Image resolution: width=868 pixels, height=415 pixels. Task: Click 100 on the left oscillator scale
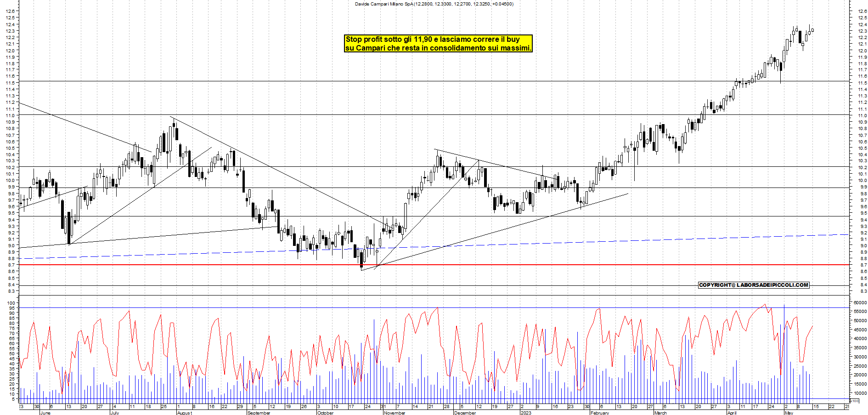point(11,303)
